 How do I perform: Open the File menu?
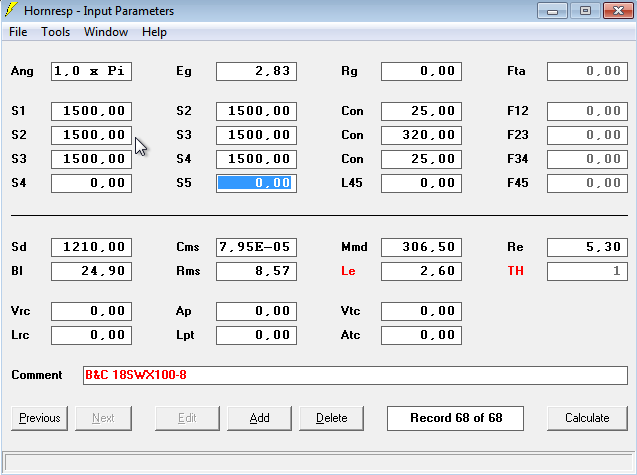[18, 32]
